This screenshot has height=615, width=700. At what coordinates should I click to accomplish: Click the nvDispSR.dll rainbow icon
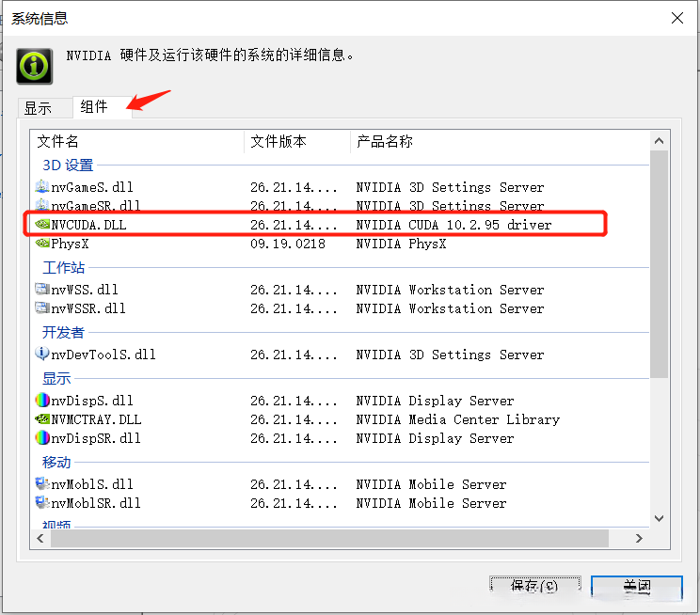click(x=42, y=438)
